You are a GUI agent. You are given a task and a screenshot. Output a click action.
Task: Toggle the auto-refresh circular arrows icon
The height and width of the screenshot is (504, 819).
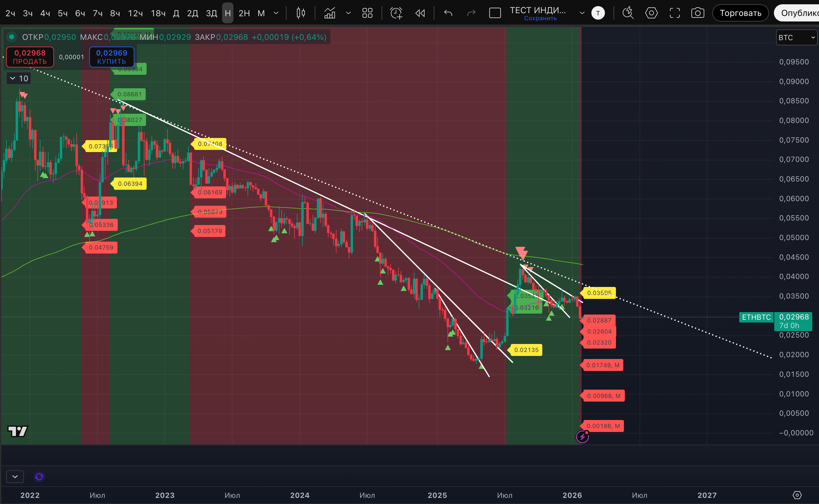[x=39, y=477]
